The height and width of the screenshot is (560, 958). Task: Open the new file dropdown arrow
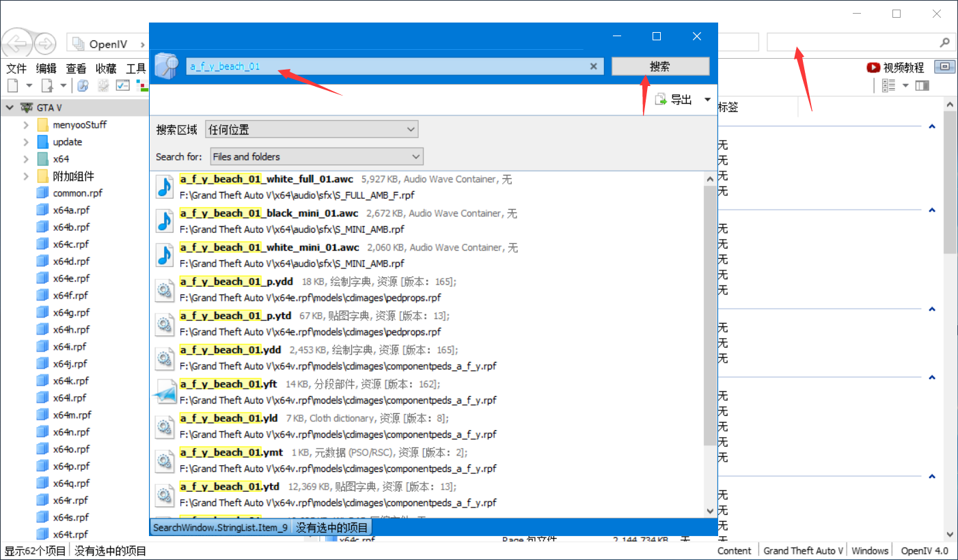pyautogui.click(x=29, y=85)
